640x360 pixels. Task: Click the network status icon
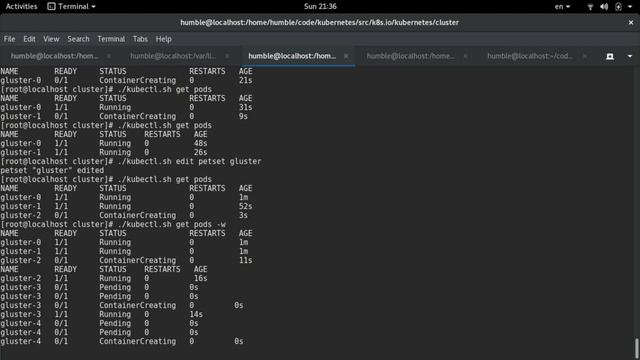click(590, 7)
